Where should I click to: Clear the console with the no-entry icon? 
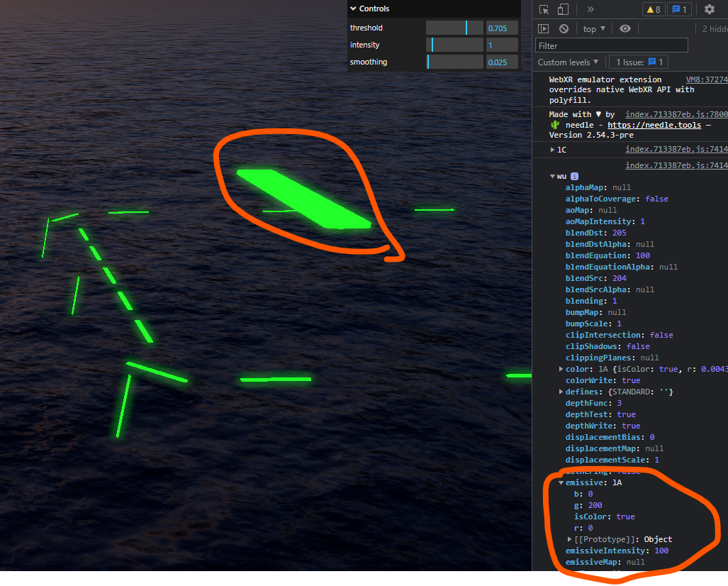point(562,28)
